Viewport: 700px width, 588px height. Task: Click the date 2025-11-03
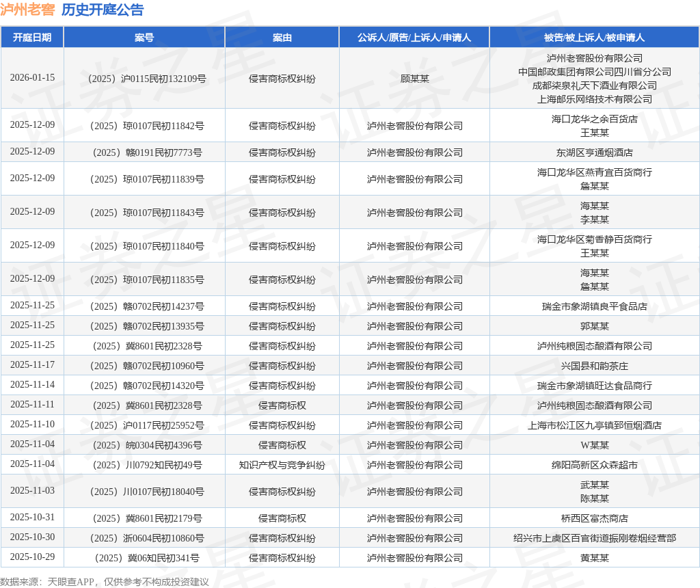(32, 491)
